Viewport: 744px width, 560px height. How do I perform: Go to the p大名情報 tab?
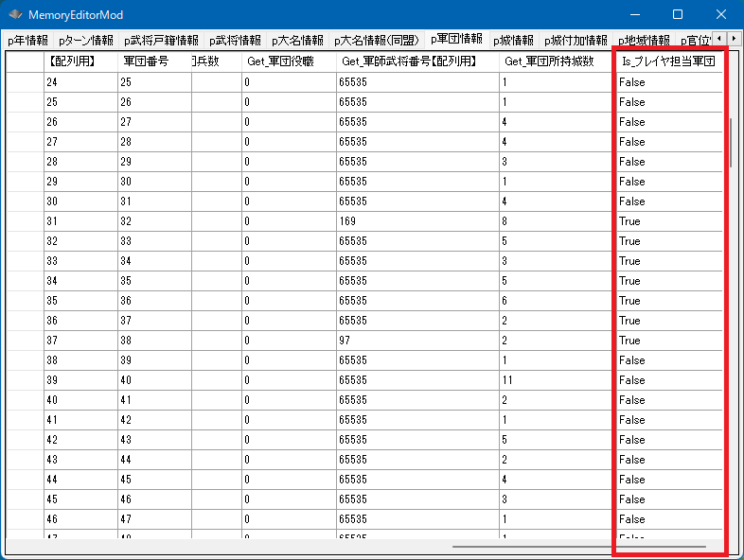(x=297, y=41)
